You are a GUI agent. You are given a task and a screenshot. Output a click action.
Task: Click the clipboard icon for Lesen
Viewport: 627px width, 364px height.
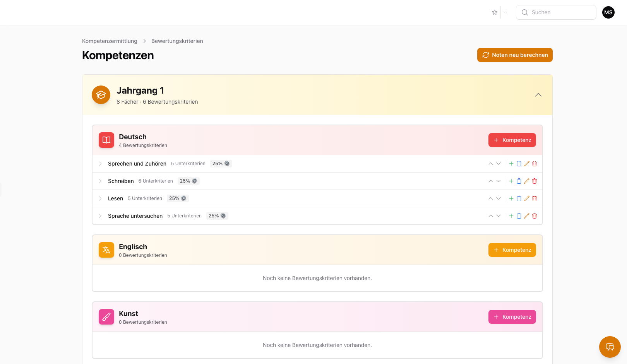pos(519,198)
